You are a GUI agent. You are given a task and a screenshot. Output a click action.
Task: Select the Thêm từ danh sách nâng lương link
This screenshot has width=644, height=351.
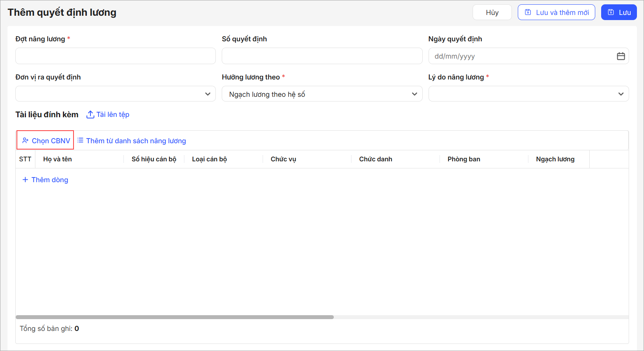click(136, 141)
